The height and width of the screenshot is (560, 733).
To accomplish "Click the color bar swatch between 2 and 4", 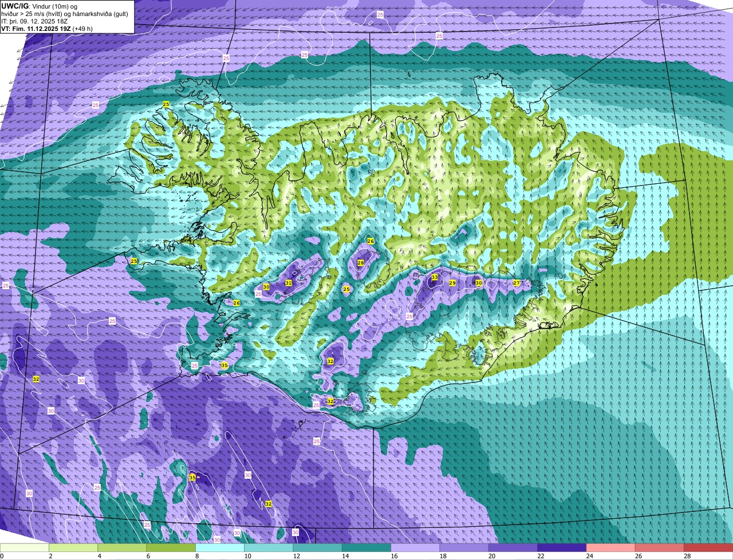I will [73, 547].
